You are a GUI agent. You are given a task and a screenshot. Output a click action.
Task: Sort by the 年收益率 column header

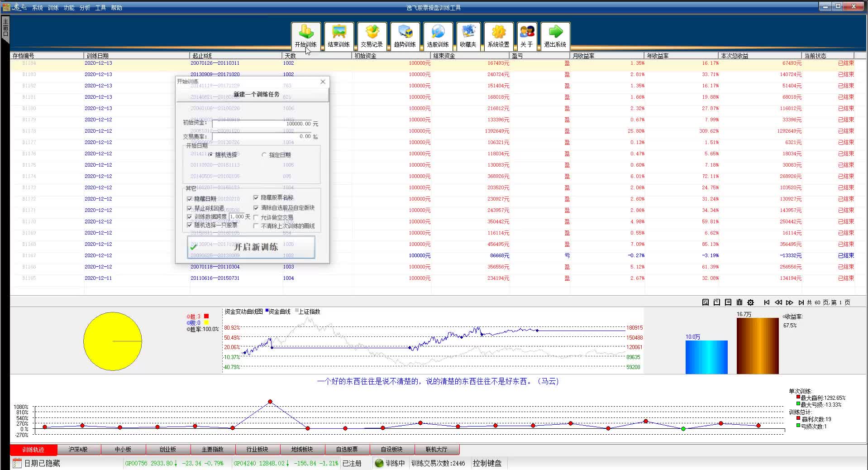click(681, 56)
